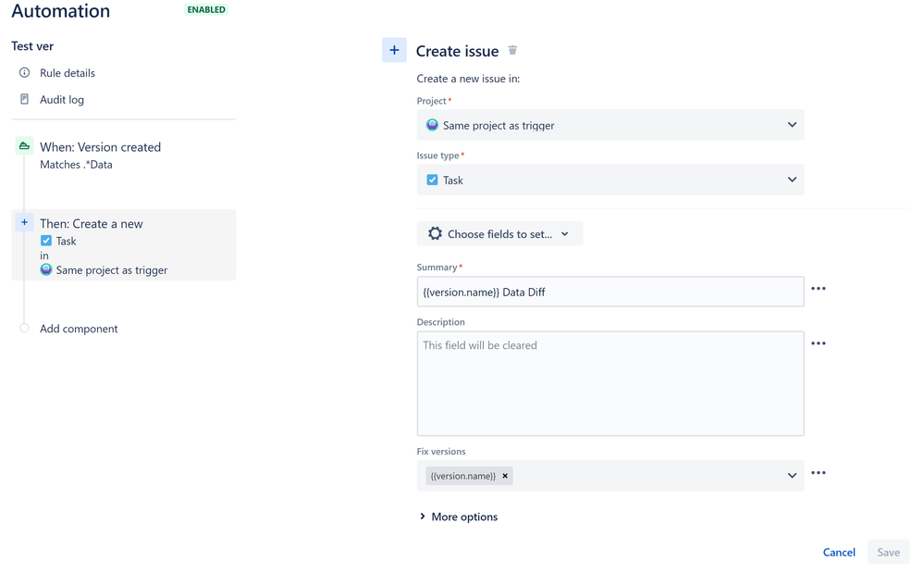This screenshot has height=573, width=924.
Task: Open the ellipsis menu beside Summary field
Action: (x=818, y=289)
